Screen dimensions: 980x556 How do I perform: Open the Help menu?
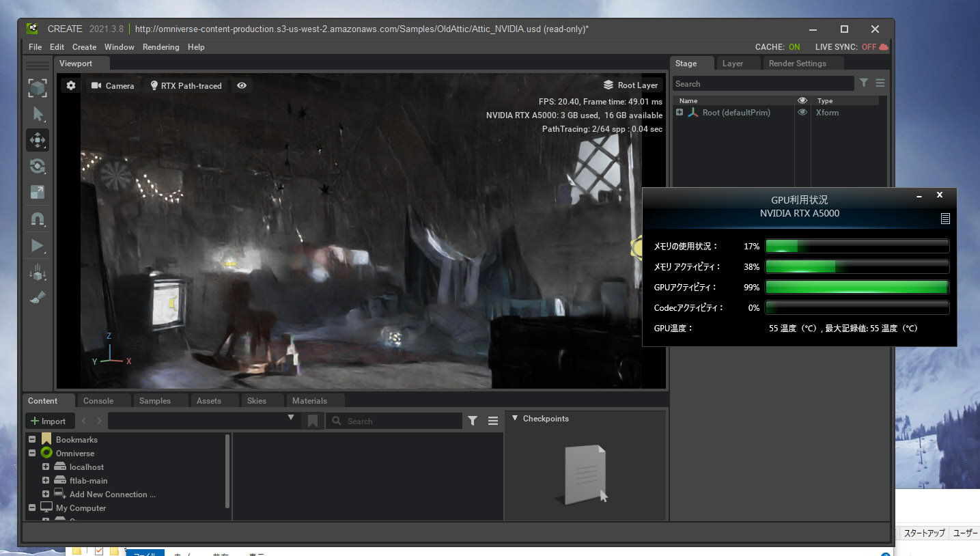click(x=196, y=47)
